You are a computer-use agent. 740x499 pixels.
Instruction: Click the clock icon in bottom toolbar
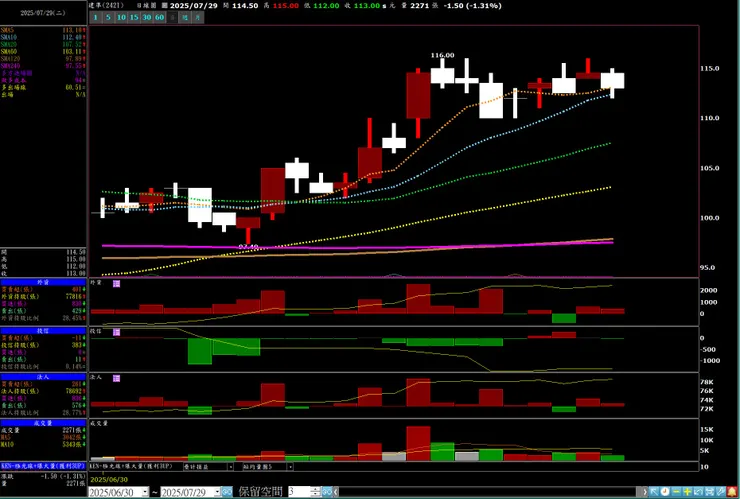click(665, 491)
